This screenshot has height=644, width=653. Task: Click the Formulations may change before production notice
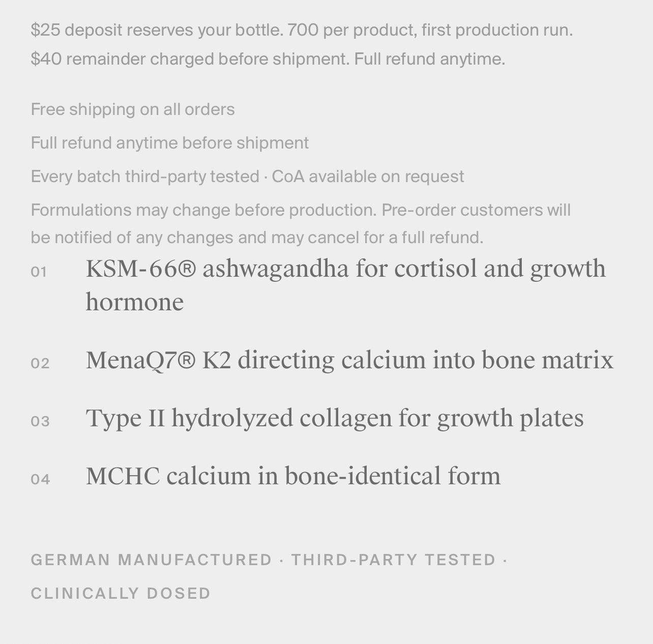tap(203, 210)
